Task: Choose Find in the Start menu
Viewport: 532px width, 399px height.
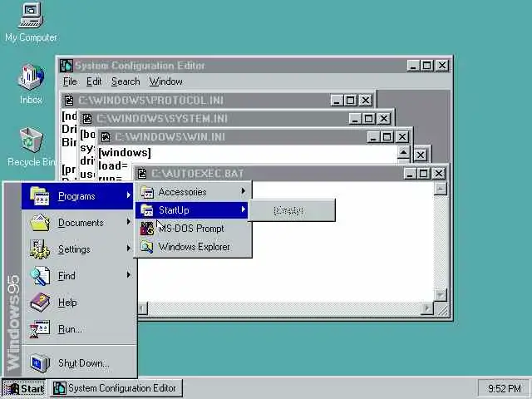Action: pos(77,275)
